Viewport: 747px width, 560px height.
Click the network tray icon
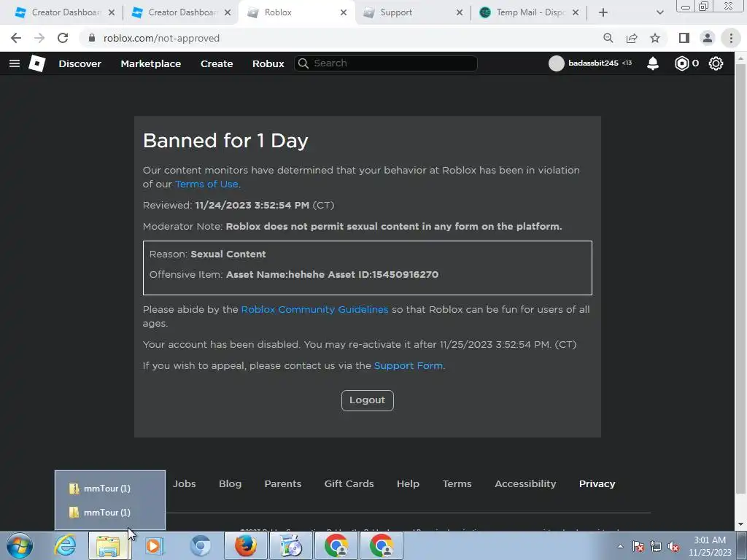656,546
